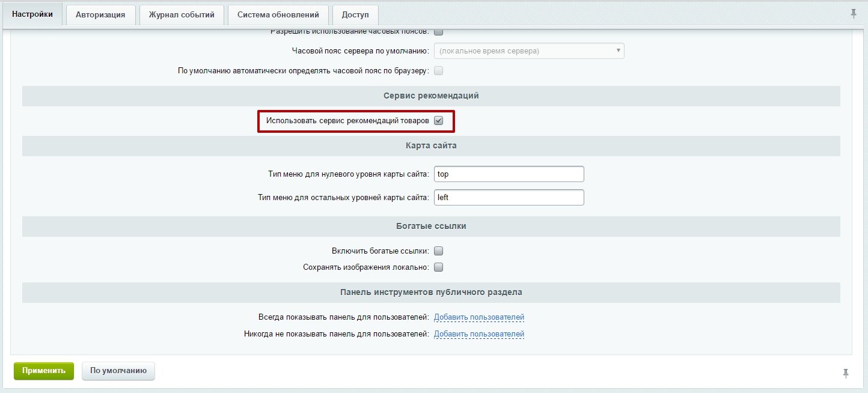The width and height of the screenshot is (868, 393).
Task: Add users for never showing the panel
Action: pyautogui.click(x=479, y=334)
